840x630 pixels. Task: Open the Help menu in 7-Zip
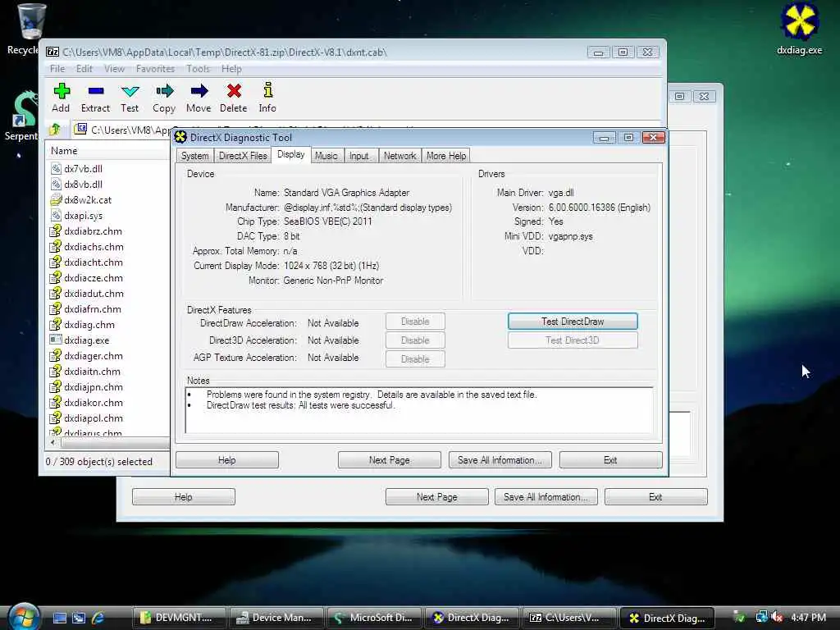point(231,69)
